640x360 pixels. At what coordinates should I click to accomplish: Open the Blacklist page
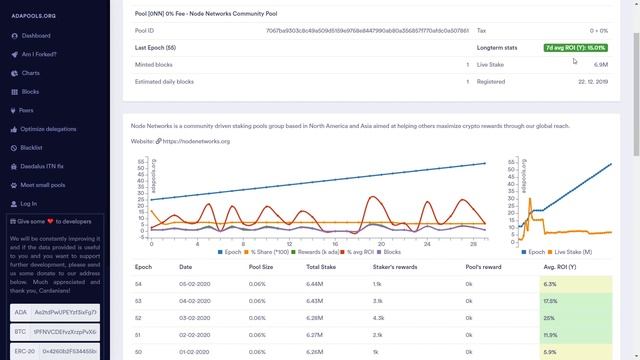(31, 148)
